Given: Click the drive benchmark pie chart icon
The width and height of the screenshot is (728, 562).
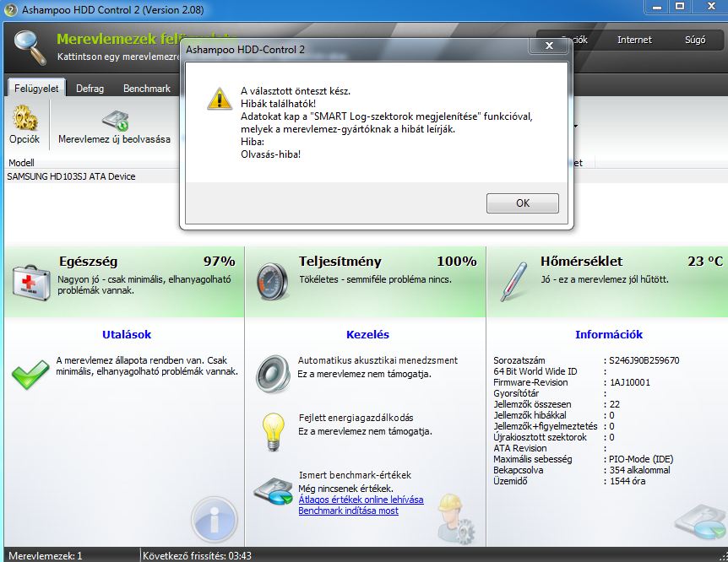Looking at the screenshot, I should pos(273,490).
